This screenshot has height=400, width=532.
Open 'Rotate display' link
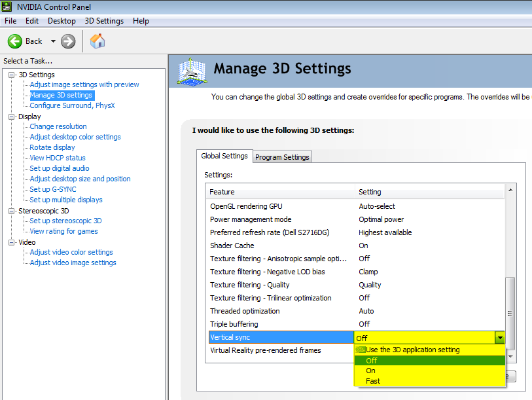point(52,147)
